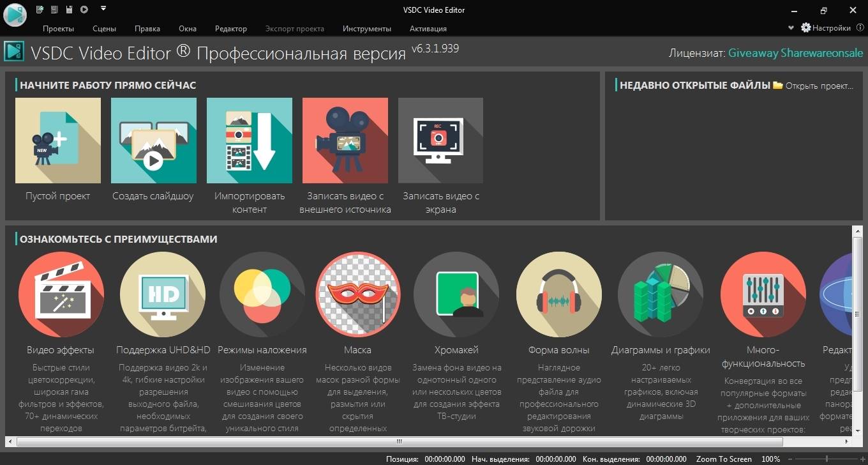The image size is (868, 465).
Task: Click the Видео эффекты title text
Action: point(61,350)
